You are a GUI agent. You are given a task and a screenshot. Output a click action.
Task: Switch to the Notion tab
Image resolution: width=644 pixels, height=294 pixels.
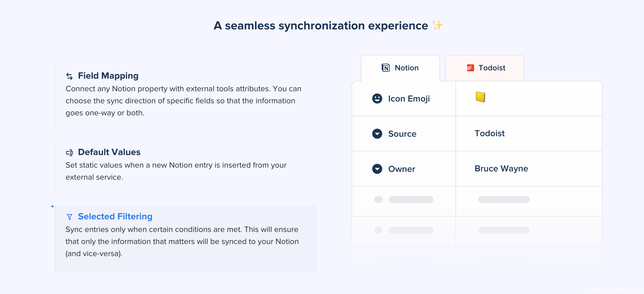point(400,68)
